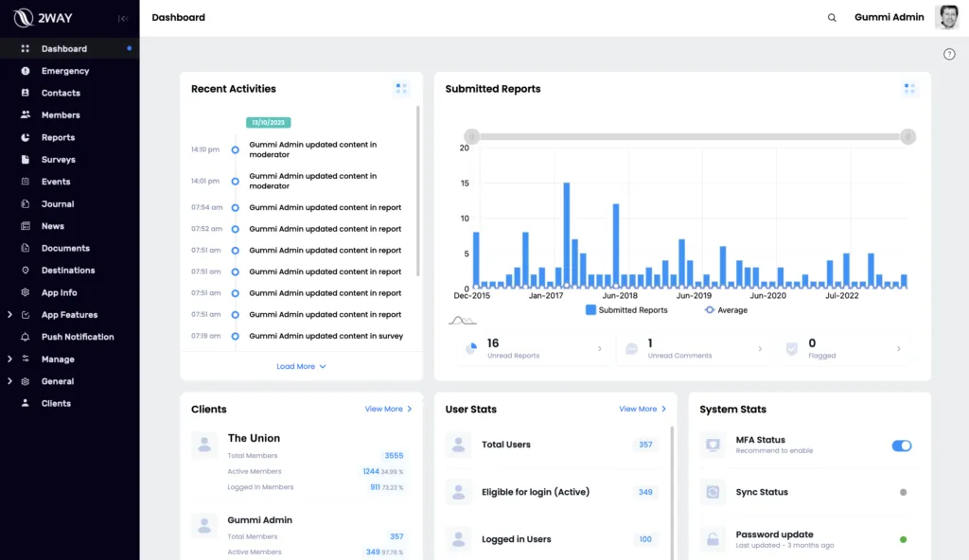Toggle the MFA Status switch
The height and width of the screenshot is (560, 969).
(902, 446)
